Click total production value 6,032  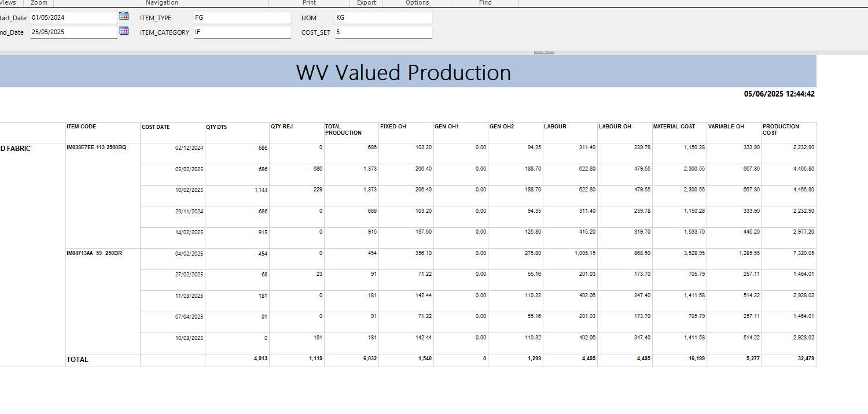coord(370,358)
